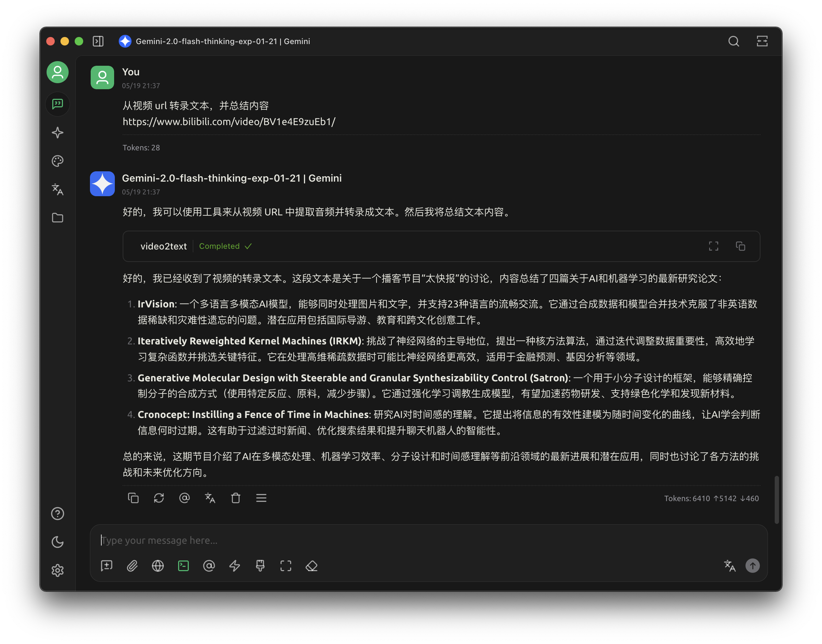Click the translate icon beside send button

tap(730, 565)
